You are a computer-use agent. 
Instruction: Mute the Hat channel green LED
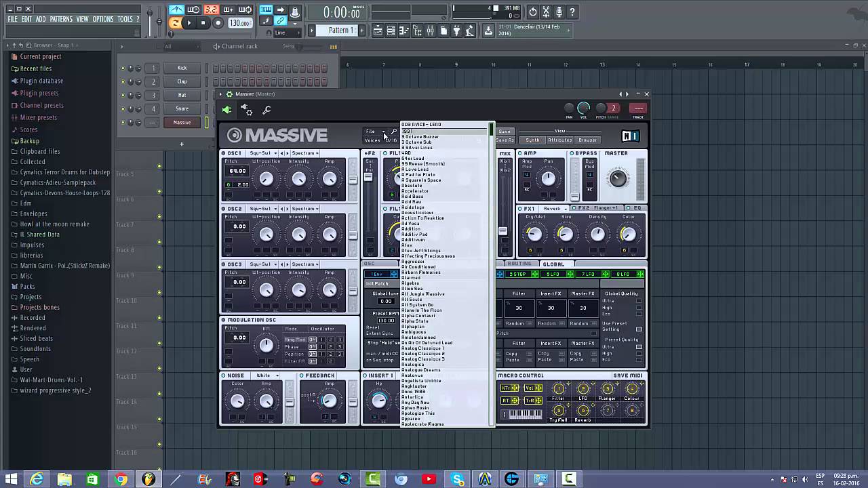(x=123, y=96)
